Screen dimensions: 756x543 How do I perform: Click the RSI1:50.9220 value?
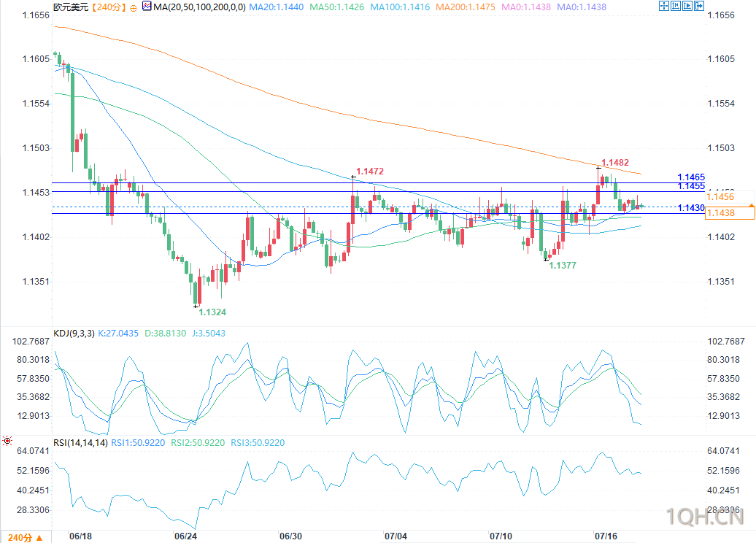[138, 443]
